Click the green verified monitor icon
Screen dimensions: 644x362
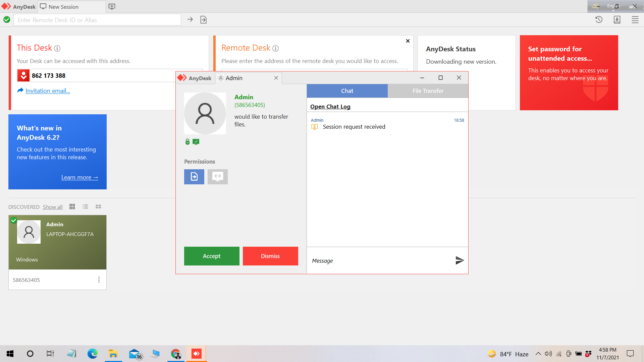click(x=196, y=142)
